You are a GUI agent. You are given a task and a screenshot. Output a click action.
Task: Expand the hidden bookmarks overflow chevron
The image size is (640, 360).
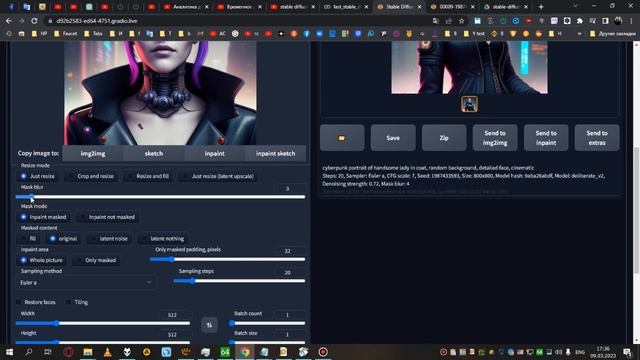[579, 34]
